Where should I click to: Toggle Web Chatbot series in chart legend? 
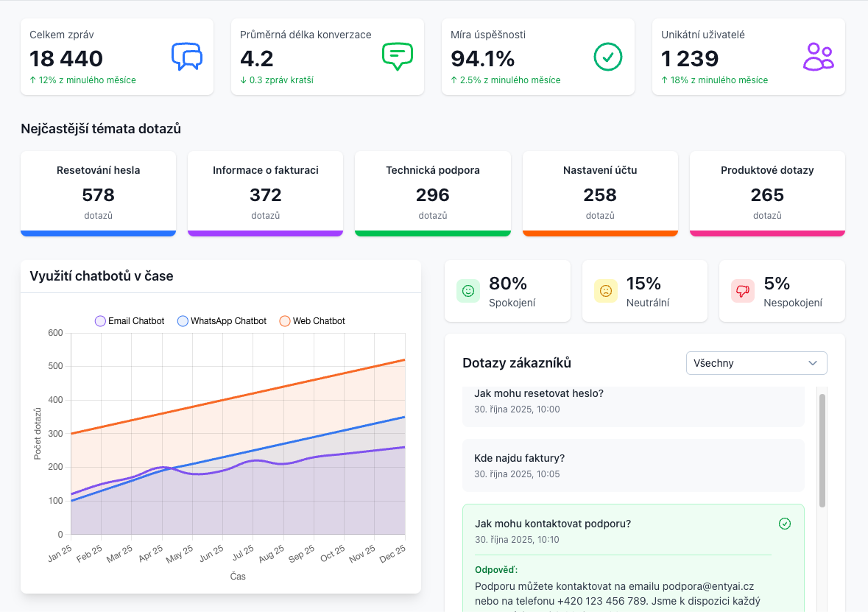coord(312,321)
